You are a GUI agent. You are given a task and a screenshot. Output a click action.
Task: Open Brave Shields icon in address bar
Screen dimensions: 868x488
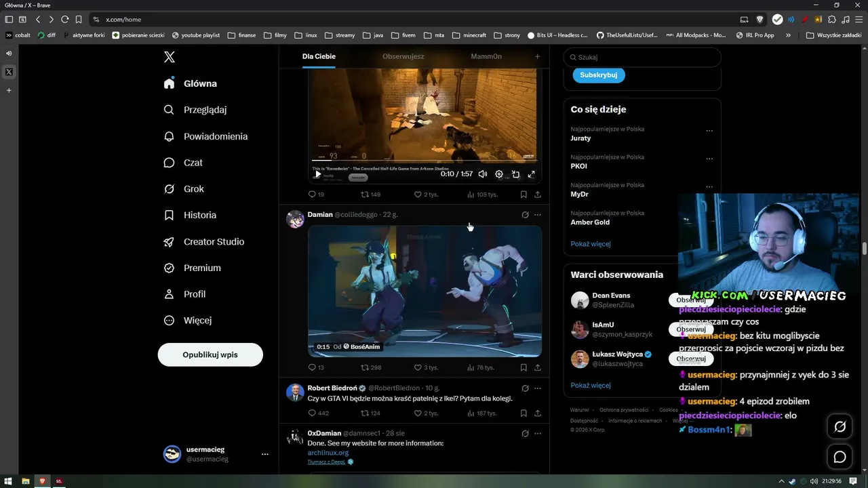tap(759, 20)
